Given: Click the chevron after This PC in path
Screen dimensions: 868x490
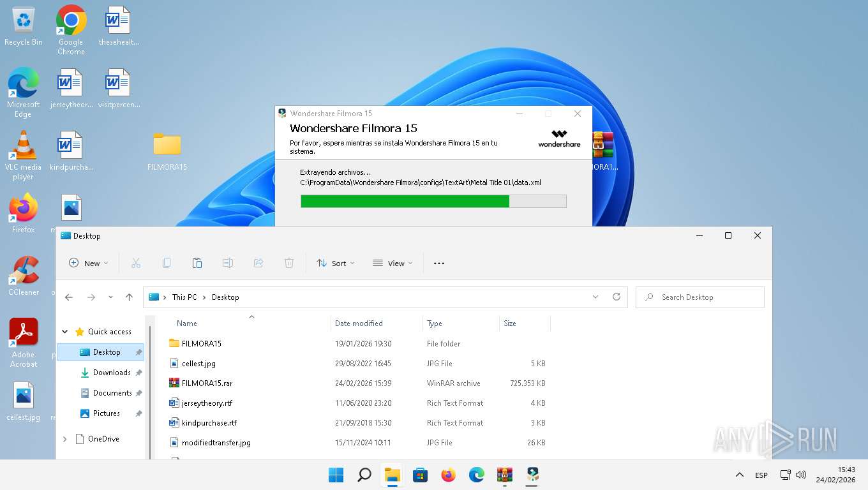Looking at the screenshot, I should (x=204, y=297).
